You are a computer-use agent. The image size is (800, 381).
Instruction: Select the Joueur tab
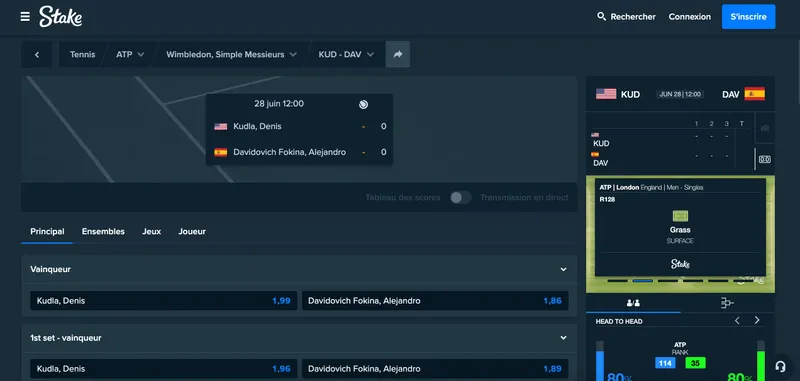pos(192,232)
